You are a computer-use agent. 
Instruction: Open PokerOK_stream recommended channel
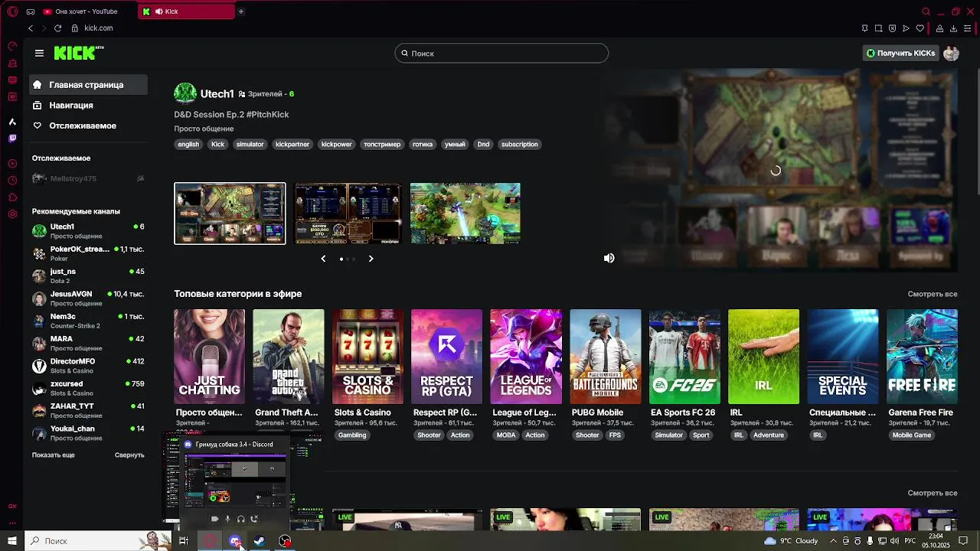88,253
